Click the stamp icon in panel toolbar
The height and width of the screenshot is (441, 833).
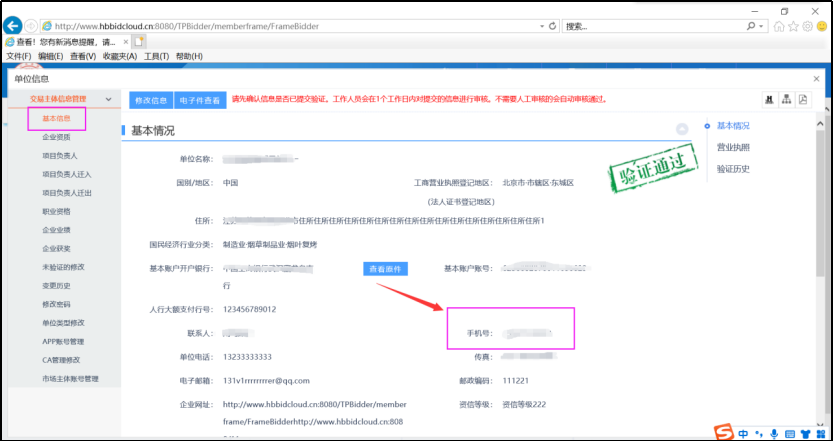pos(770,99)
